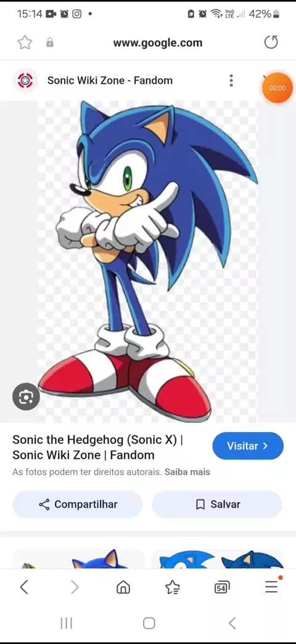Reload the page with refresh icon
Image resolution: width=296 pixels, height=644 pixels.
coord(271,42)
